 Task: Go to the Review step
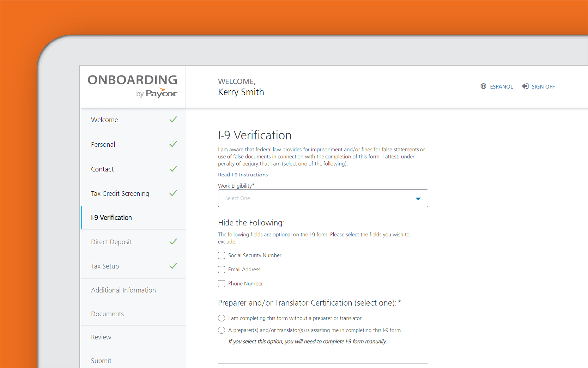[133, 337]
